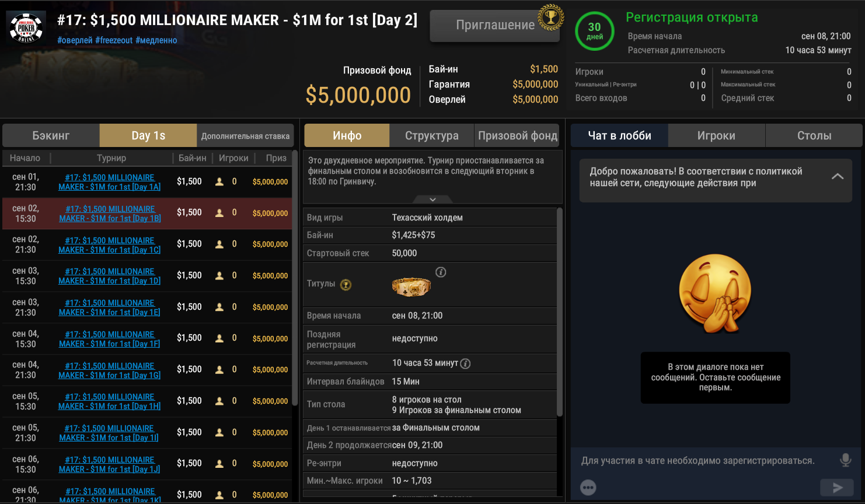
Task: Expand the tournament description text
Action: point(432,199)
